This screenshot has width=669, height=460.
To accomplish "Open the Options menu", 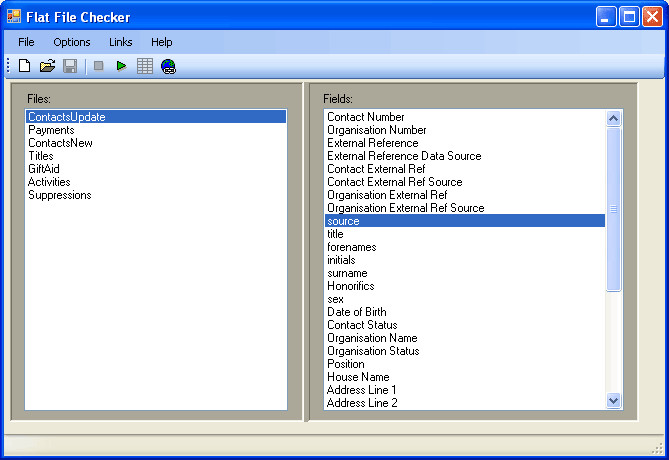I will pos(72,42).
